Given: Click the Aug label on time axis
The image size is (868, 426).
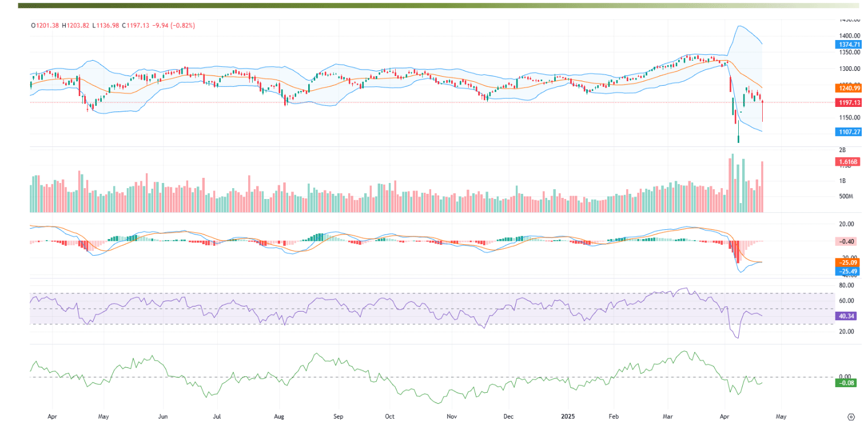Looking at the screenshot, I should tap(280, 416).
